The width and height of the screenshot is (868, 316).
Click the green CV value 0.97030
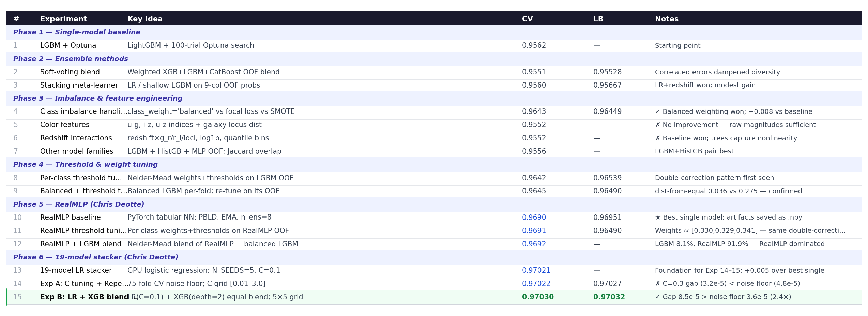pyautogui.click(x=538, y=297)
